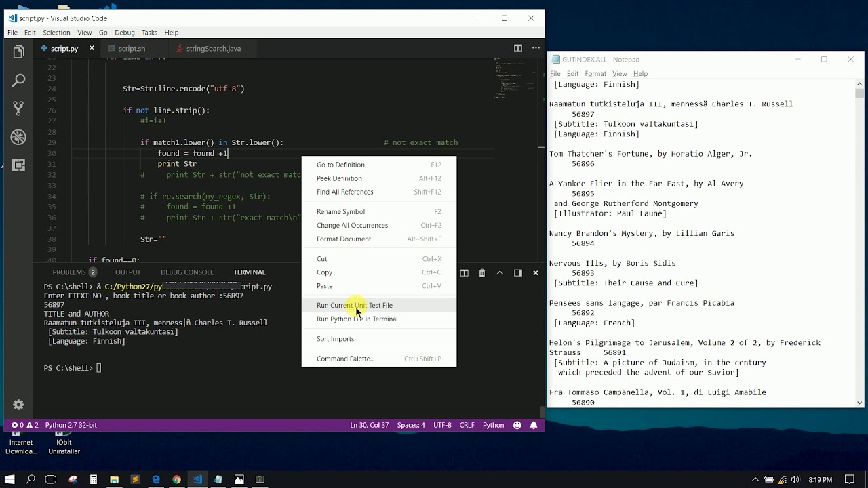This screenshot has height=488, width=868.
Task: Click Run Python File in Terminal
Action: click(379, 319)
